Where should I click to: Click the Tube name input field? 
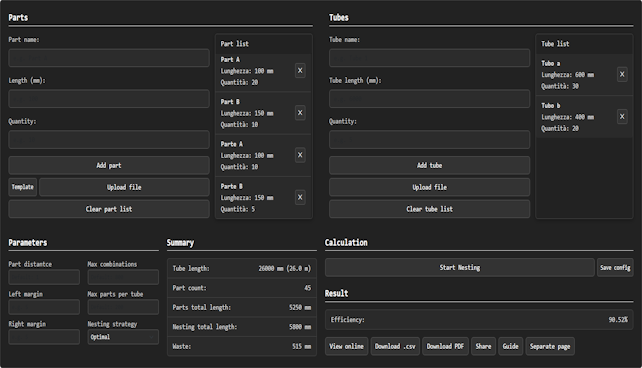(x=430, y=58)
